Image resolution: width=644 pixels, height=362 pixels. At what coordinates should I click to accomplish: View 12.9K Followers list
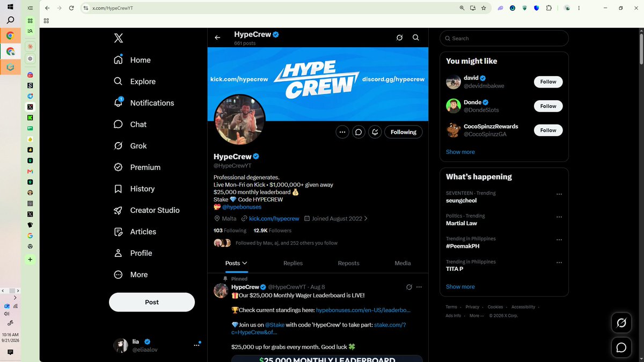272,231
